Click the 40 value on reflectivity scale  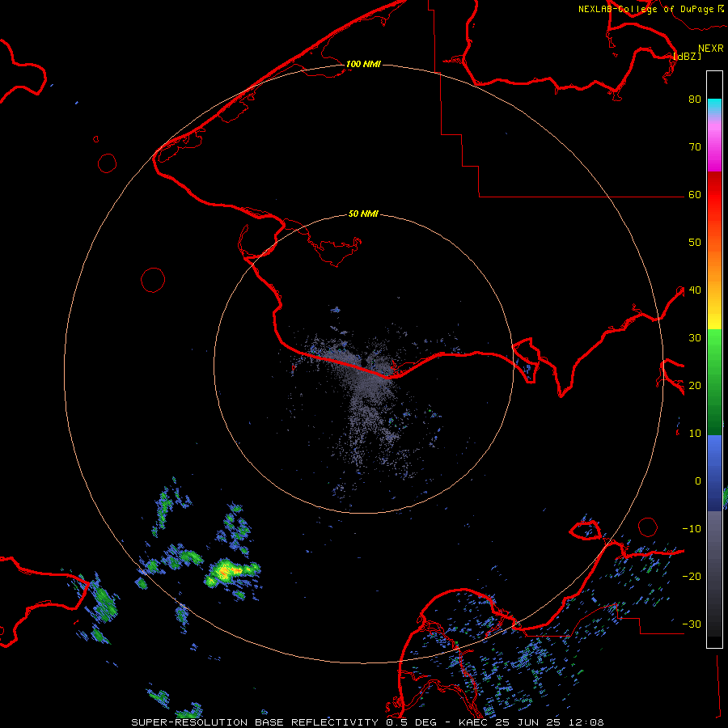click(695, 290)
